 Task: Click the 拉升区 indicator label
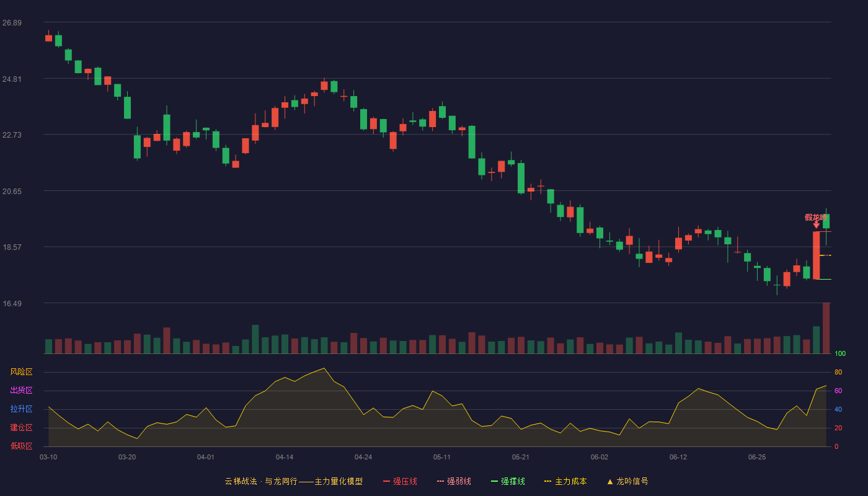(21, 409)
